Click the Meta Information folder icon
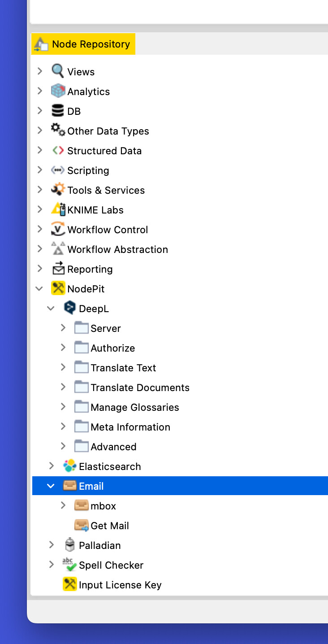 (x=81, y=426)
